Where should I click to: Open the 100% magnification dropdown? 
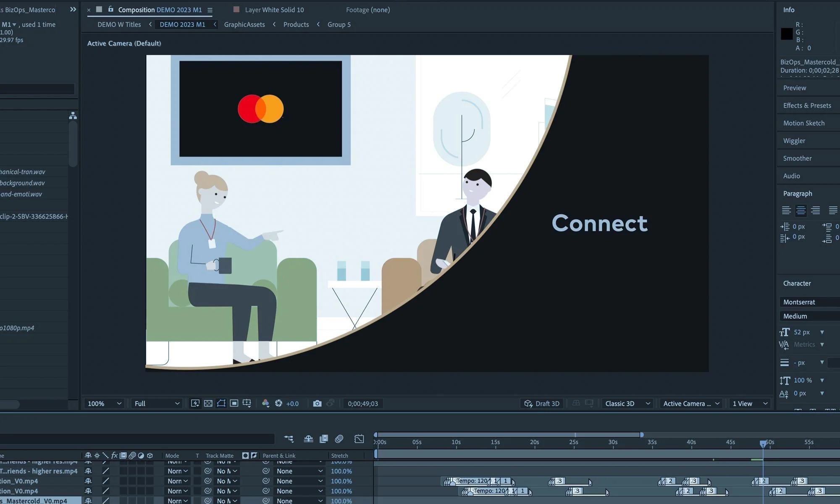[104, 403]
